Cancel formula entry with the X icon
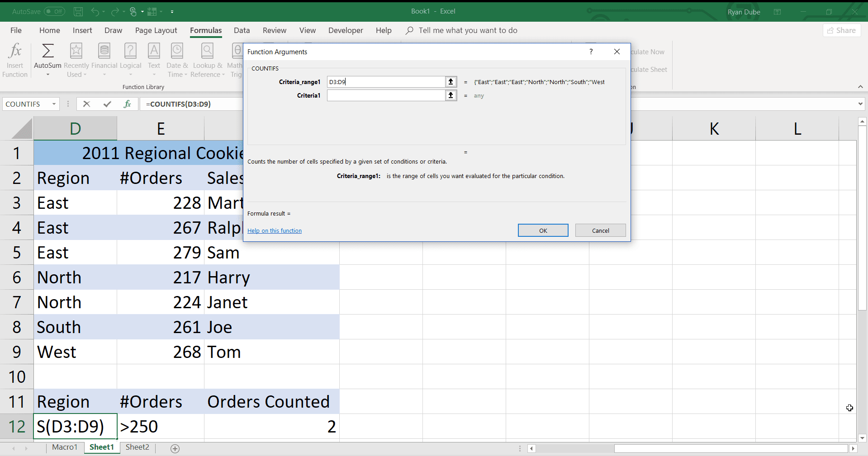Screen dimensions: 868x456 86,104
